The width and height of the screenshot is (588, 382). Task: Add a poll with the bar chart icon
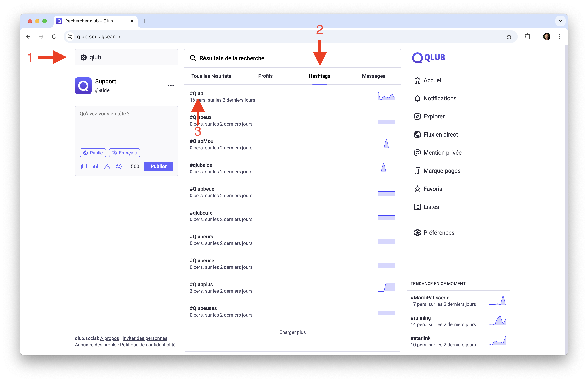(95, 166)
